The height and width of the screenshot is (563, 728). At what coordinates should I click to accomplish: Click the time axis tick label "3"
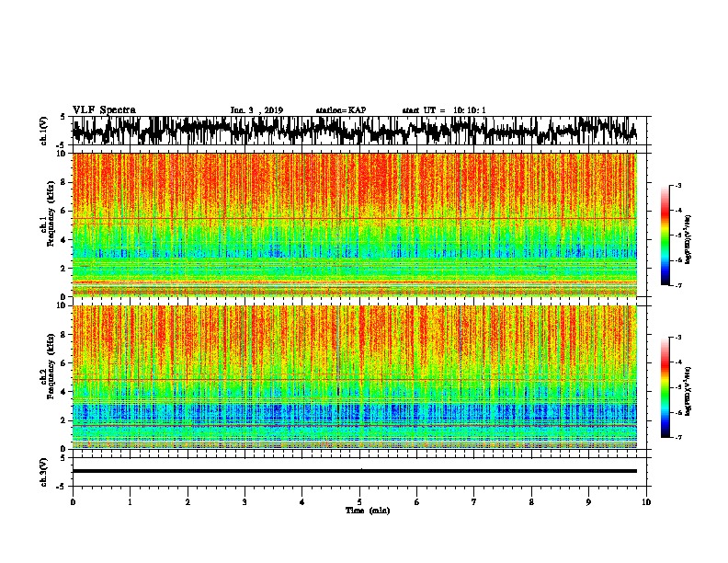(x=245, y=502)
